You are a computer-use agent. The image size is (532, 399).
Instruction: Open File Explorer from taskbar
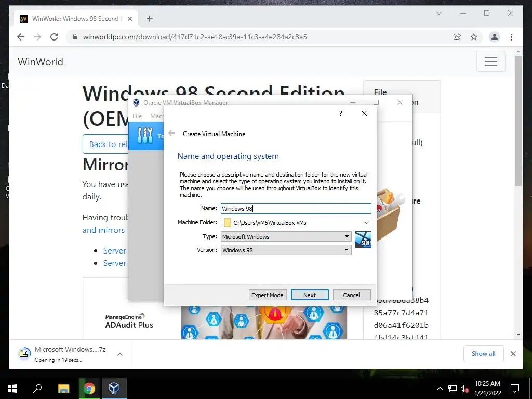(63, 389)
